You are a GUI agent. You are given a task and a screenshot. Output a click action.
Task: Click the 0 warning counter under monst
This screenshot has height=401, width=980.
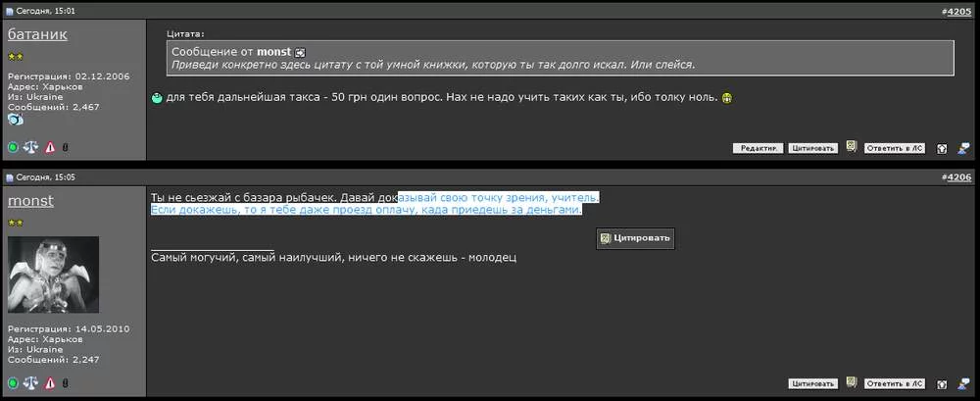66,383
